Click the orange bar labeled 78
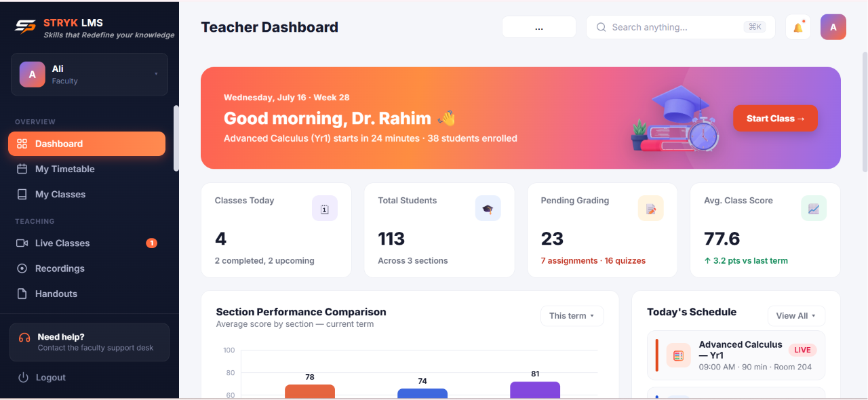 point(310,392)
